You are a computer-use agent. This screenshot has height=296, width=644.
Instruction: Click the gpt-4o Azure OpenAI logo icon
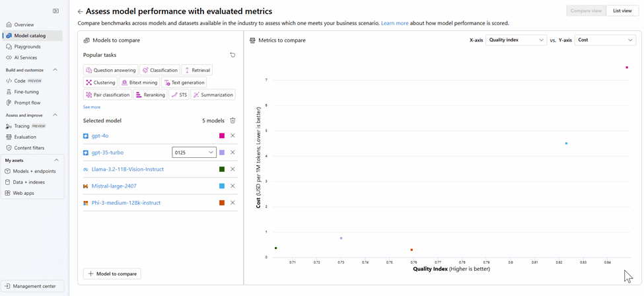pyautogui.click(x=86, y=135)
